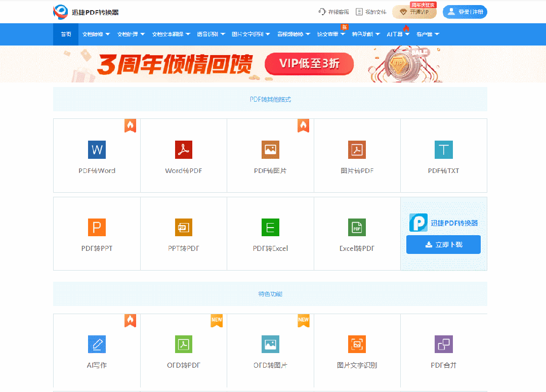This screenshot has width=546, height=392.
Task: Open the AI工具 dropdown menu
Action: (x=395, y=34)
